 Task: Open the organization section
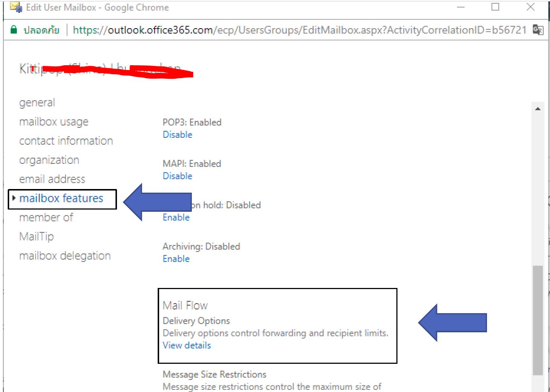(x=49, y=160)
